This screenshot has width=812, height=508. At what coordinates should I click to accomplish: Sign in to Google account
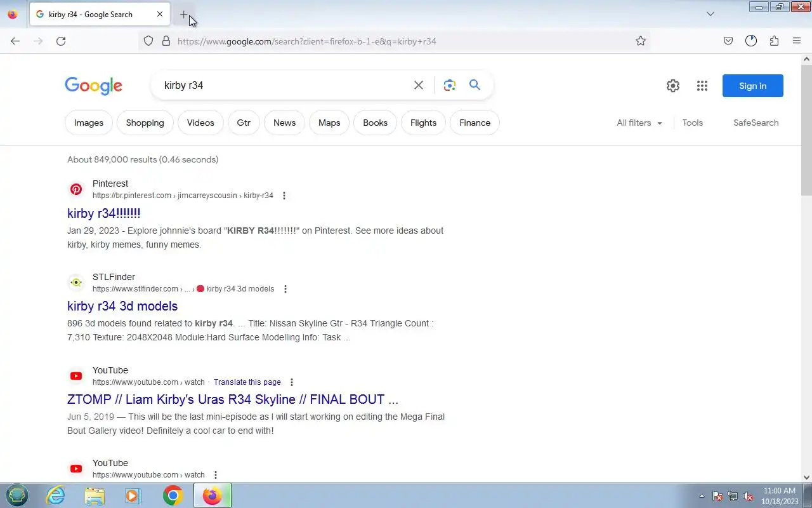(753, 86)
